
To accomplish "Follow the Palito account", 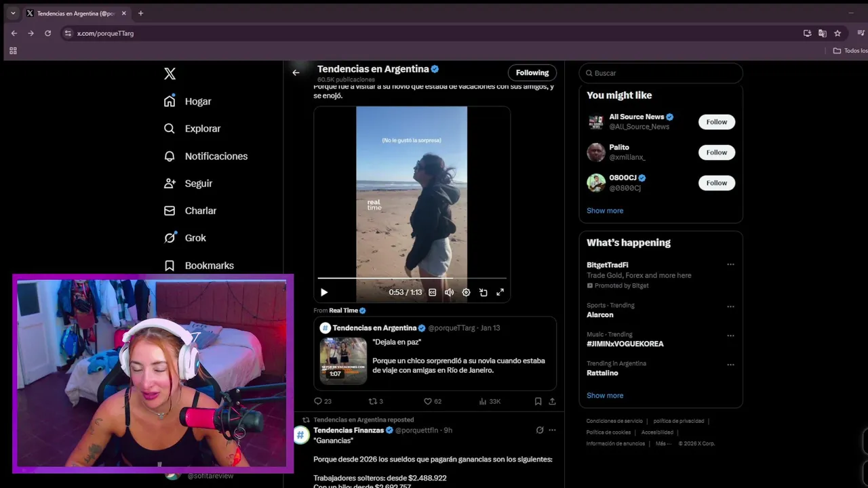I will [717, 152].
